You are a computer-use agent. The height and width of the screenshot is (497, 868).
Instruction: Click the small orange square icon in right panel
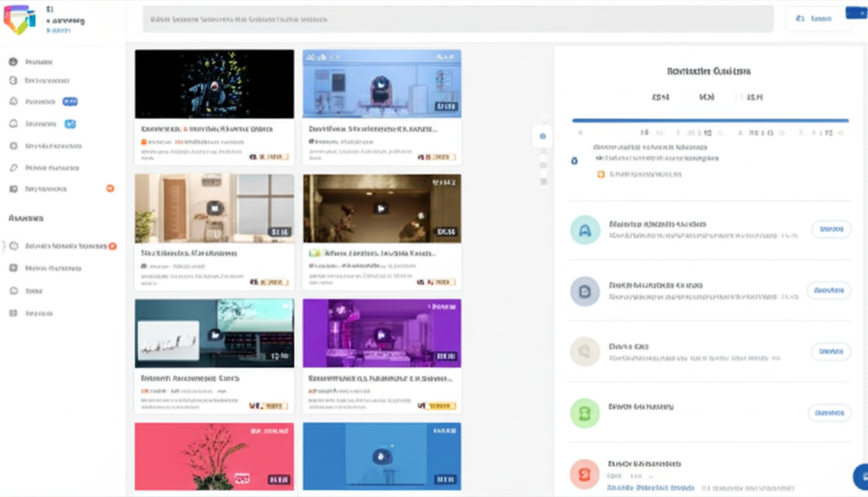click(x=601, y=174)
